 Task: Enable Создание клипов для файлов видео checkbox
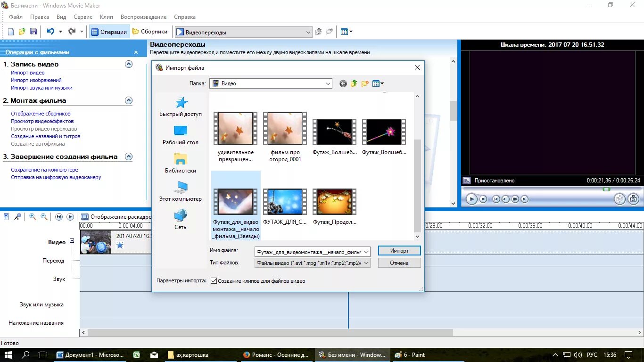(x=214, y=280)
